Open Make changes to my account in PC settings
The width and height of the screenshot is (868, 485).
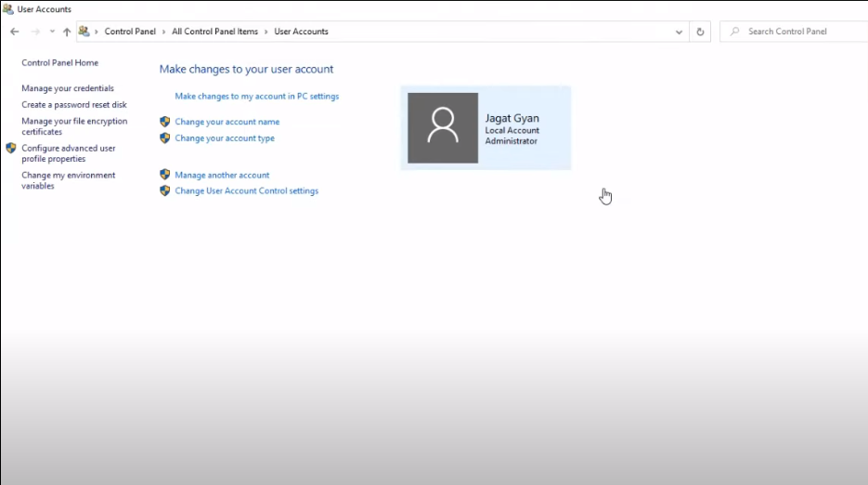[x=257, y=96]
